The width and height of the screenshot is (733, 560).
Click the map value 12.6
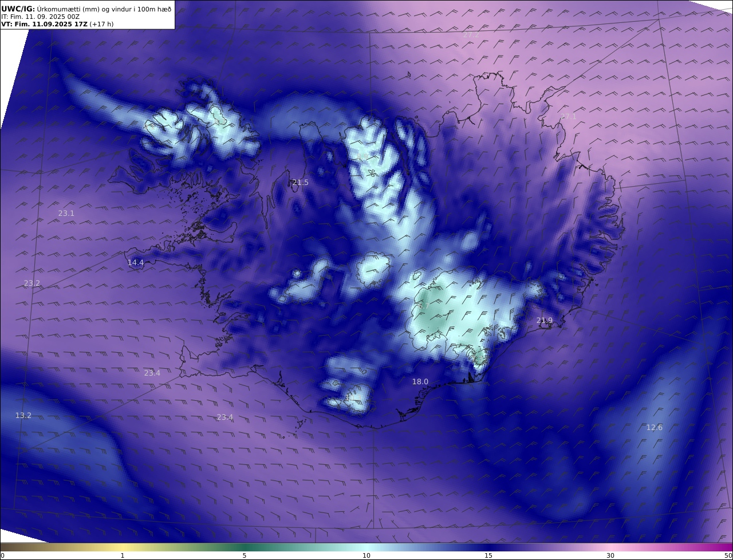pyautogui.click(x=655, y=428)
